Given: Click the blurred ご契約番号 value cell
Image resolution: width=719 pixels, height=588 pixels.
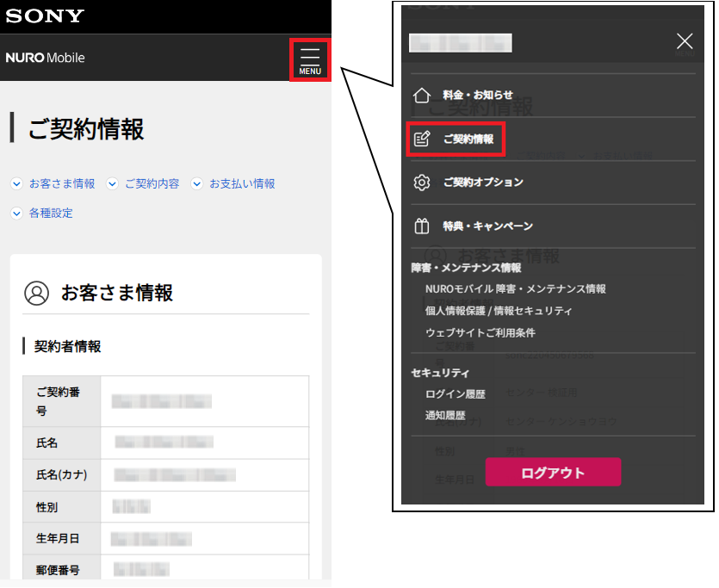Looking at the screenshot, I should point(205,401).
